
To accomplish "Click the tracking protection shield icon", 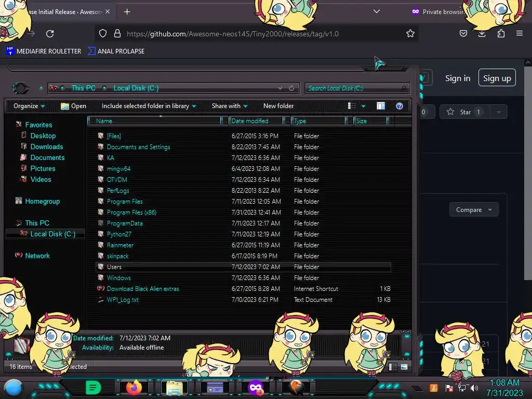I will click(103, 33).
